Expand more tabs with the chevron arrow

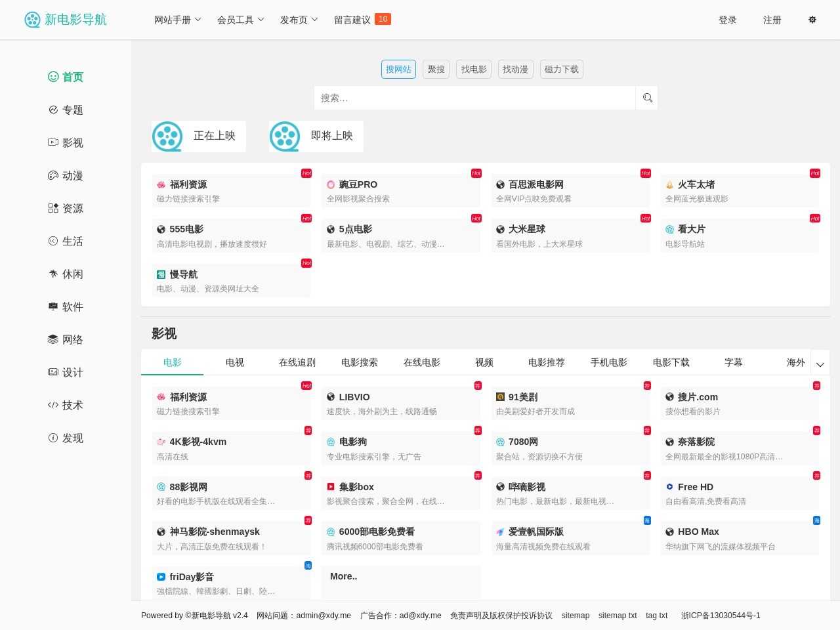point(820,363)
